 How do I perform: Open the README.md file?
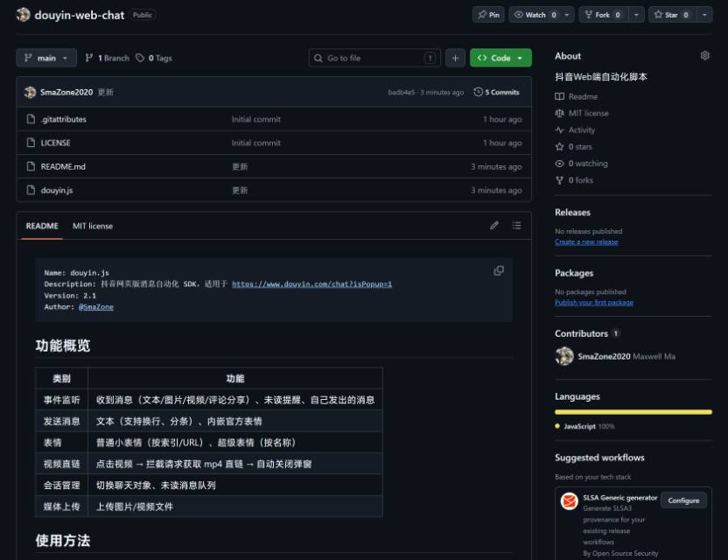click(x=63, y=167)
